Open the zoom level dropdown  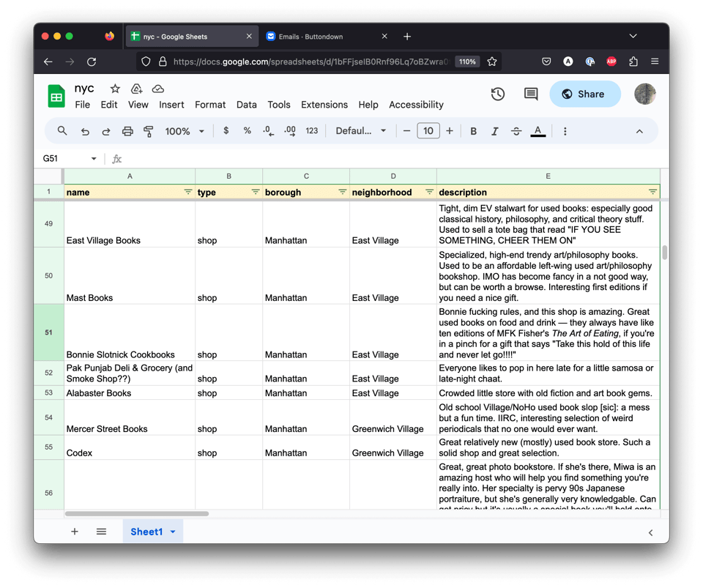pos(184,130)
